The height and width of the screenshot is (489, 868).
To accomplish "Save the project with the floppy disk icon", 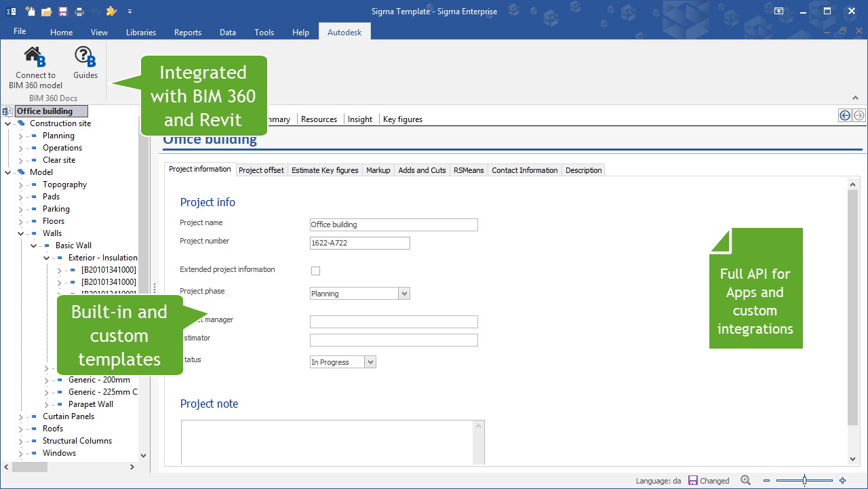I will pyautogui.click(x=63, y=12).
